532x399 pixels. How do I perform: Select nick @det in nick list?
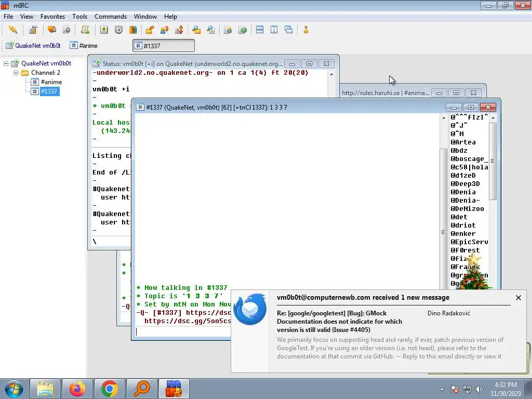(459, 217)
